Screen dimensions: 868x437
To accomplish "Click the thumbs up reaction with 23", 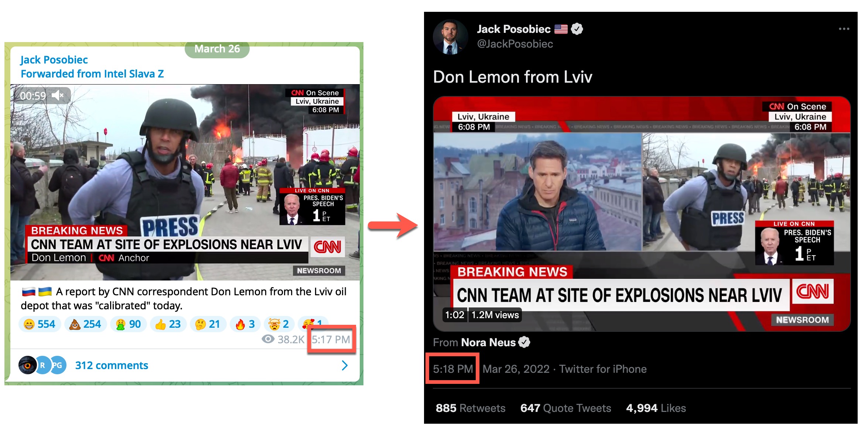I will pyautogui.click(x=168, y=324).
